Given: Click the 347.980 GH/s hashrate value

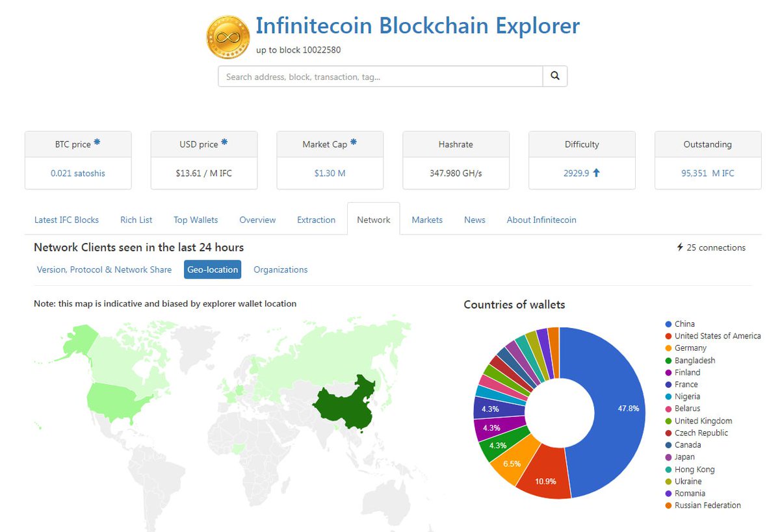Looking at the screenshot, I should [456, 173].
